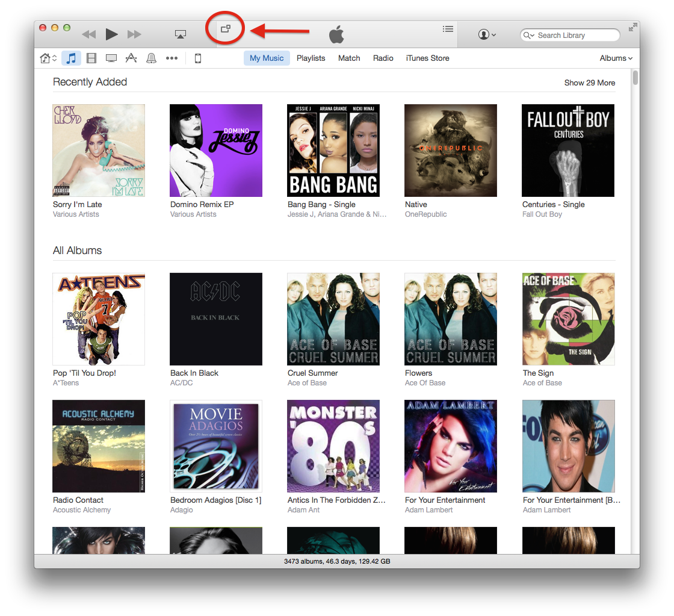The height and width of the screenshot is (616, 674).
Task: Open the Centuries single cover art
Action: 568,151
